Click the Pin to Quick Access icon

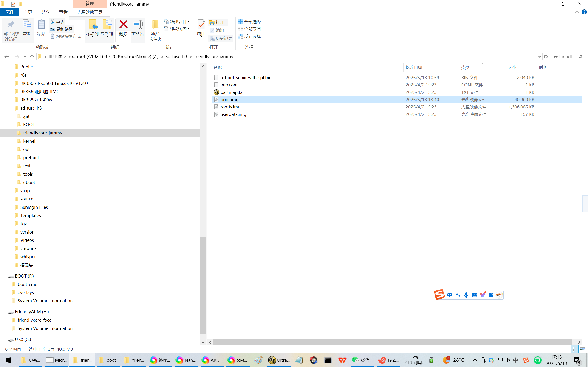click(11, 25)
